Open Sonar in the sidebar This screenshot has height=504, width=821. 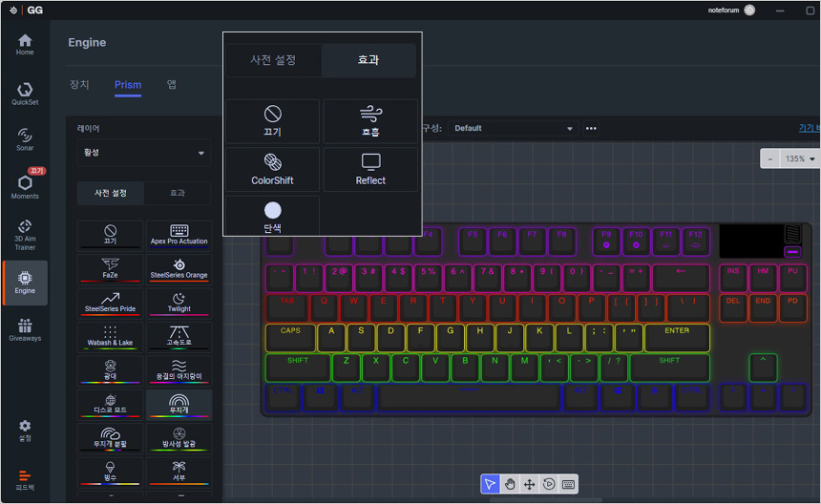pyautogui.click(x=25, y=139)
